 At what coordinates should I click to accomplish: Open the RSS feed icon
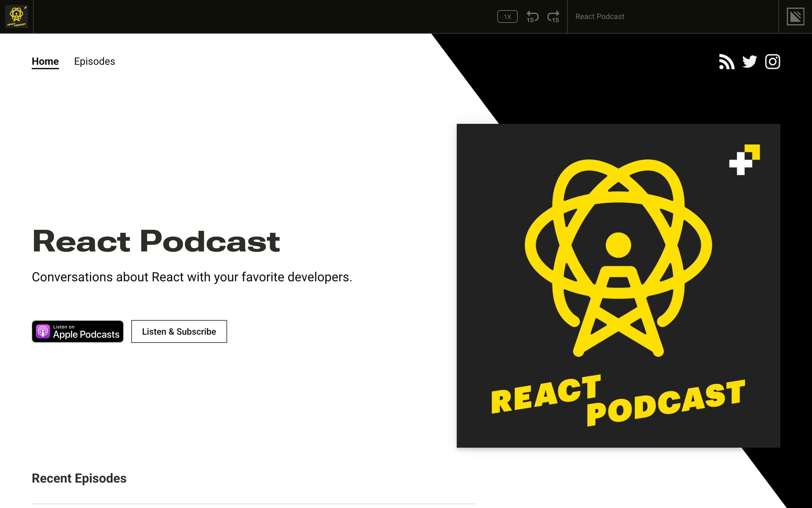727,62
